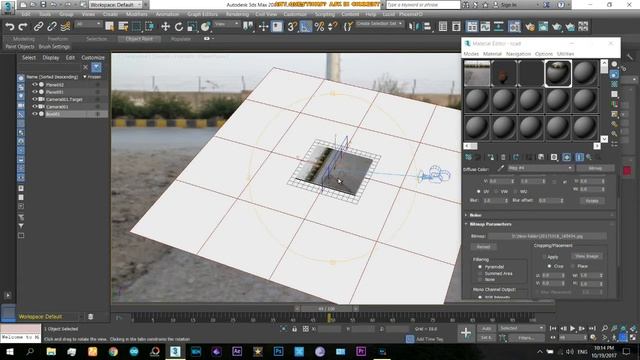This screenshot has width=640, height=360.
Task: Click the Redo arrow in main toolbar
Action: click(23, 27)
